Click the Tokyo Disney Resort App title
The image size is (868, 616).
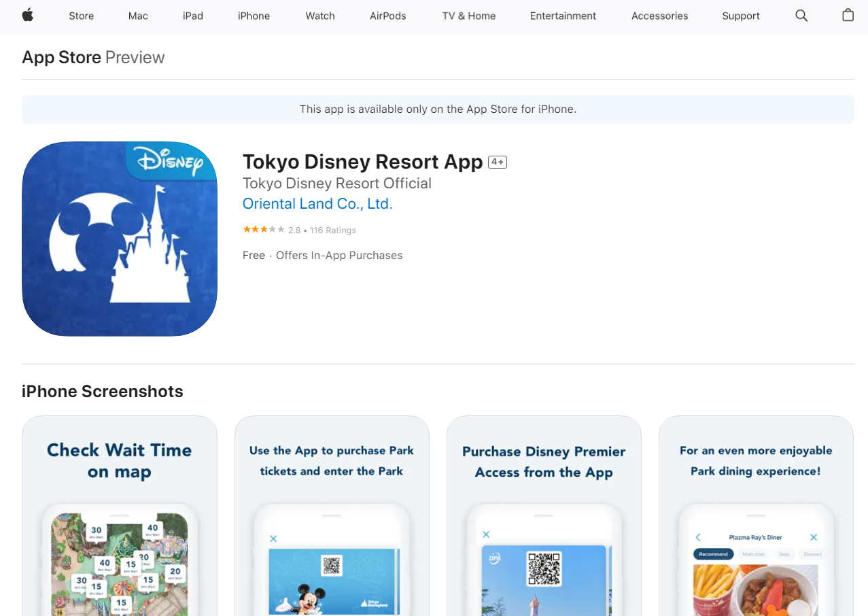point(362,162)
